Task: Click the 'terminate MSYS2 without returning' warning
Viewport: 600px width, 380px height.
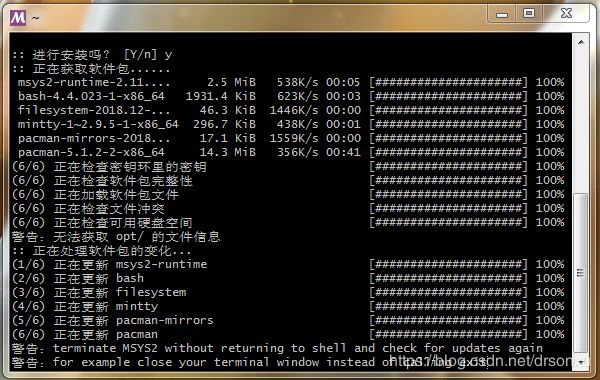Action: (277, 348)
